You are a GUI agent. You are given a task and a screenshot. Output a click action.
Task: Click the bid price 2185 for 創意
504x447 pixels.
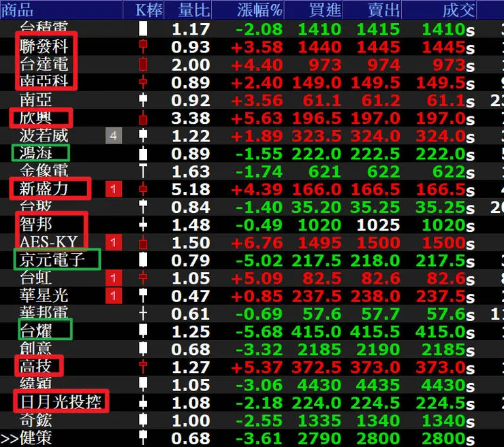(319, 350)
